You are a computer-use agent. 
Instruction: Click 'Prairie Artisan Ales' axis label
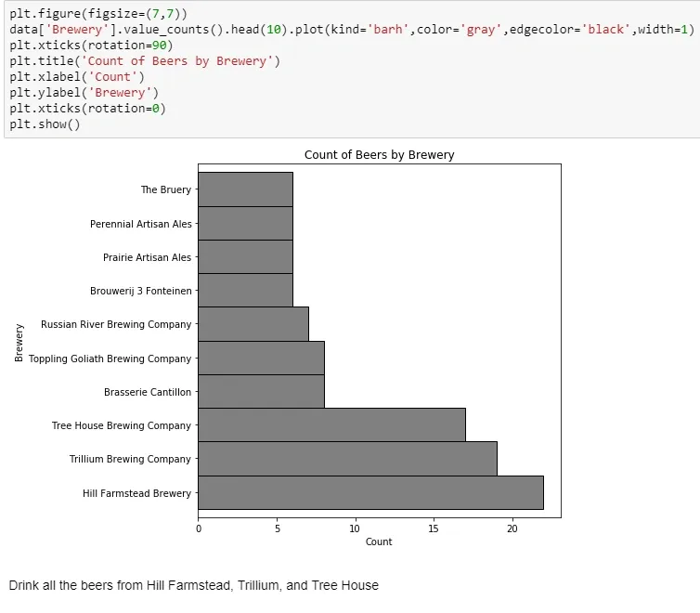click(147, 257)
